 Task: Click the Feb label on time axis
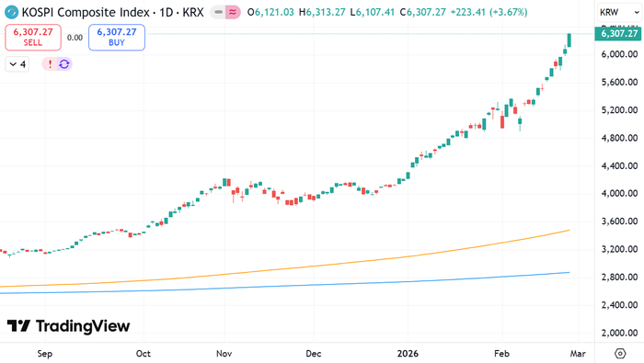click(501, 354)
